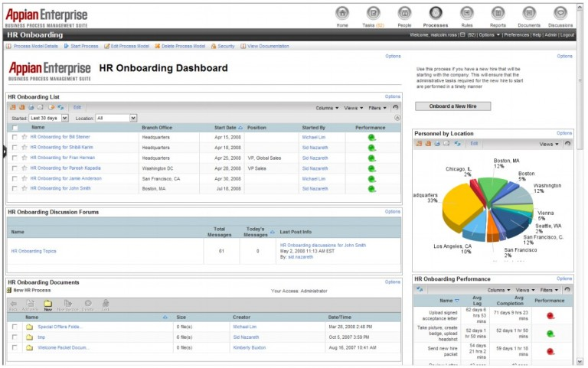Screen dimensions: 588x368
Task: Click the Add a File icon in Documents toolbar
Action: pos(31,305)
